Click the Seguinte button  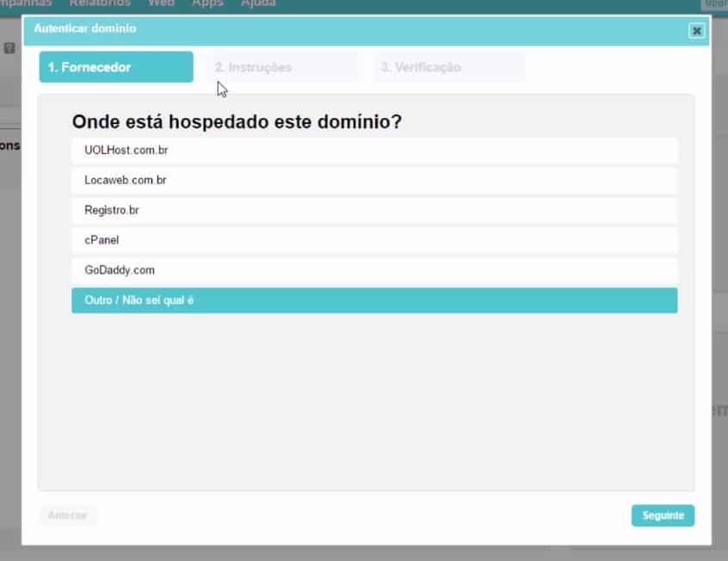663,515
